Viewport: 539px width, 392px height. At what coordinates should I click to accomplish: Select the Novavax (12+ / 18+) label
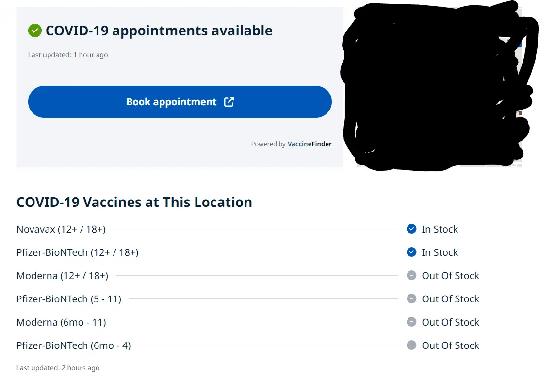click(x=61, y=229)
